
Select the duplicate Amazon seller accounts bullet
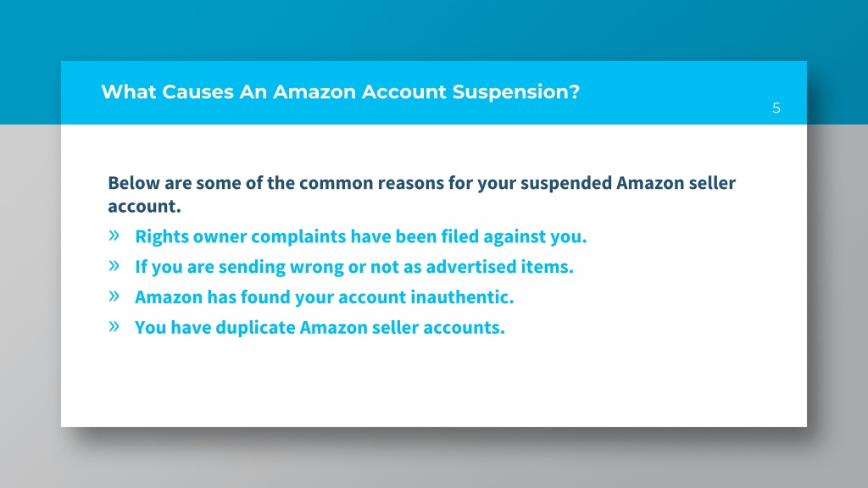320,328
